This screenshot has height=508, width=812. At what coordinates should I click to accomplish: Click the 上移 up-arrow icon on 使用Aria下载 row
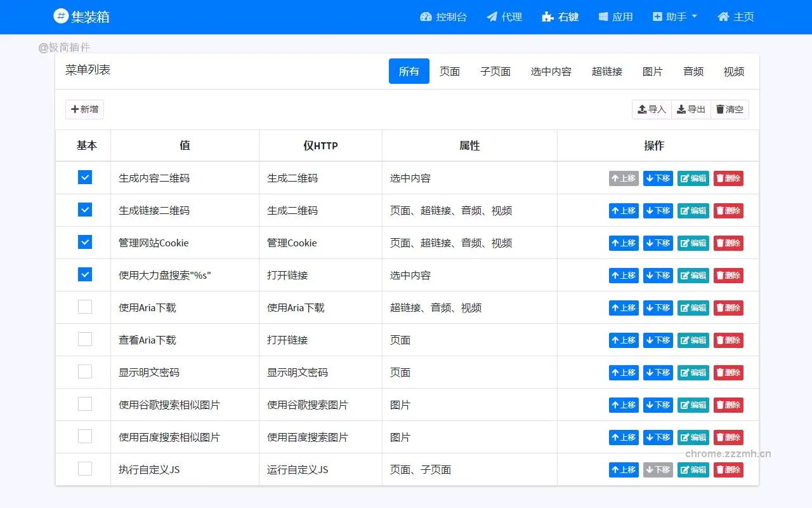pyautogui.click(x=617, y=307)
